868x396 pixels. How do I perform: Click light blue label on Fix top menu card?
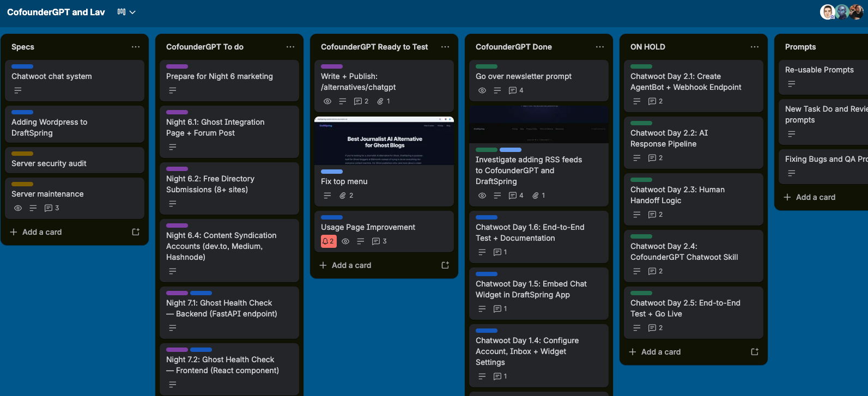point(332,172)
